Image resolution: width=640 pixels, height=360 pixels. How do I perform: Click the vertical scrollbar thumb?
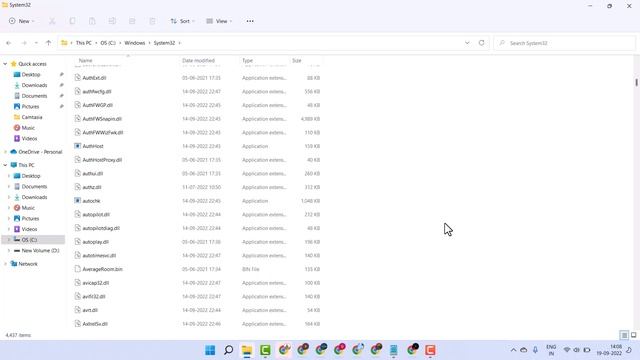click(x=636, y=82)
